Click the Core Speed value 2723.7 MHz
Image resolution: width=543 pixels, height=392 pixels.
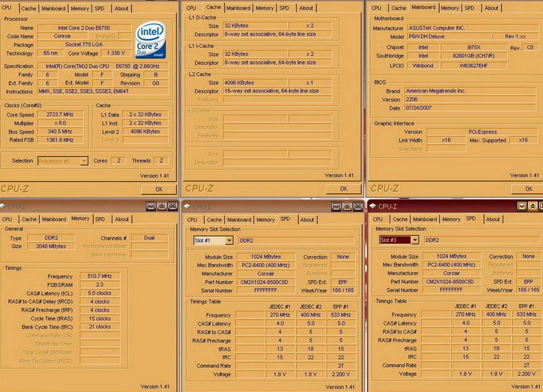tap(60, 114)
